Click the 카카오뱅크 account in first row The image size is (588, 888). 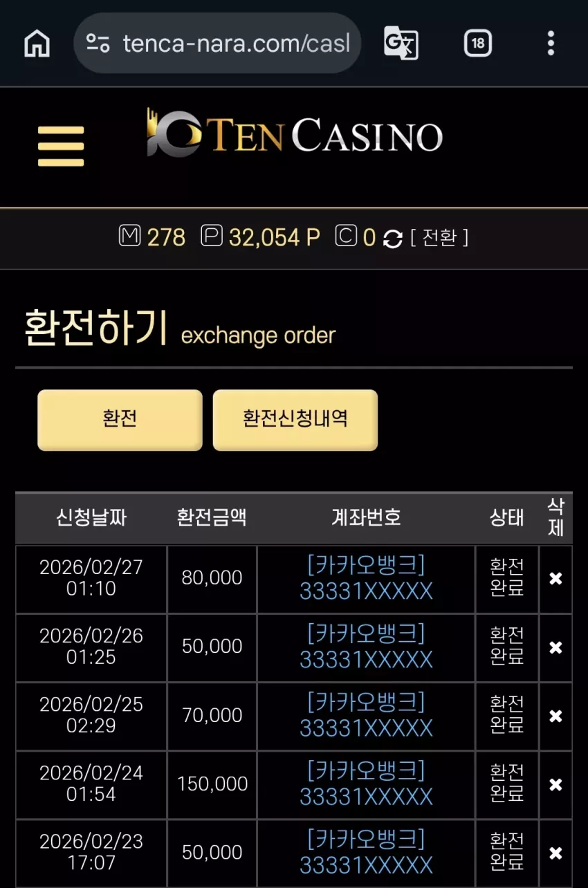[x=366, y=578]
